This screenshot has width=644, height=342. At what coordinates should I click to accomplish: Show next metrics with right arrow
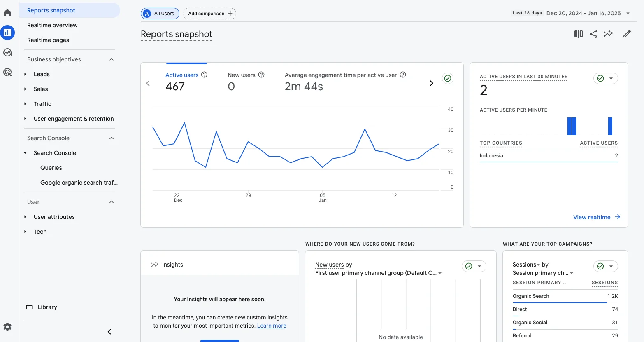pyautogui.click(x=431, y=83)
